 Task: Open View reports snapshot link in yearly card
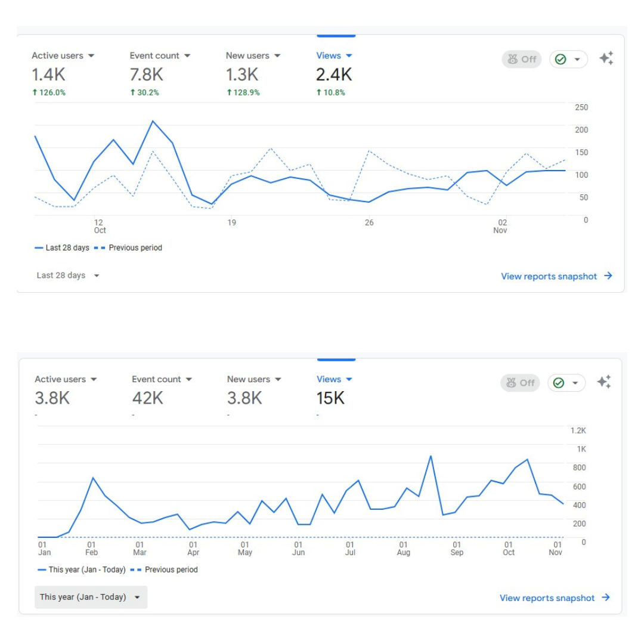point(547,597)
